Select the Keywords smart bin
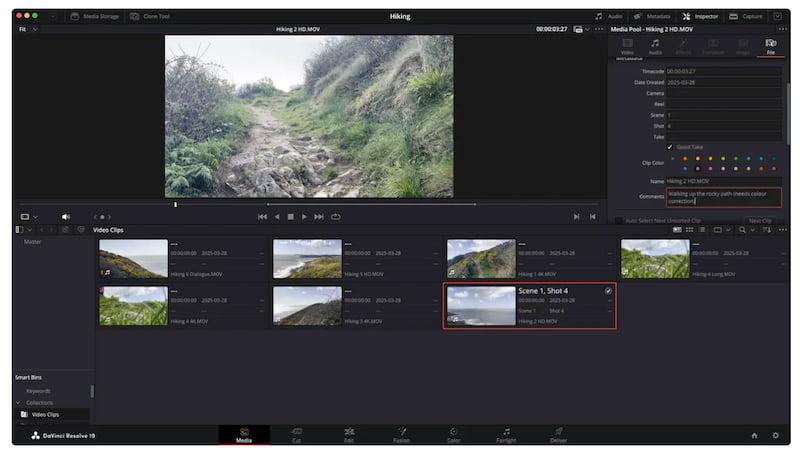 click(38, 391)
